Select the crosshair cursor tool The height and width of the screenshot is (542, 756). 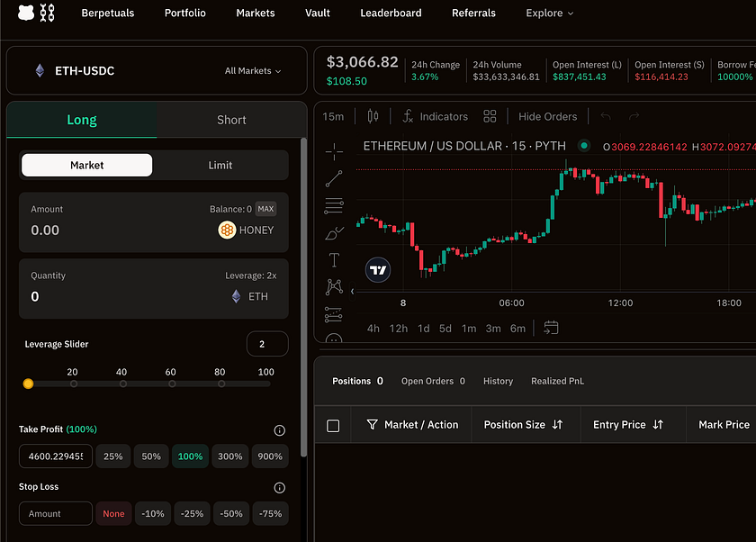pyautogui.click(x=334, y=150)
